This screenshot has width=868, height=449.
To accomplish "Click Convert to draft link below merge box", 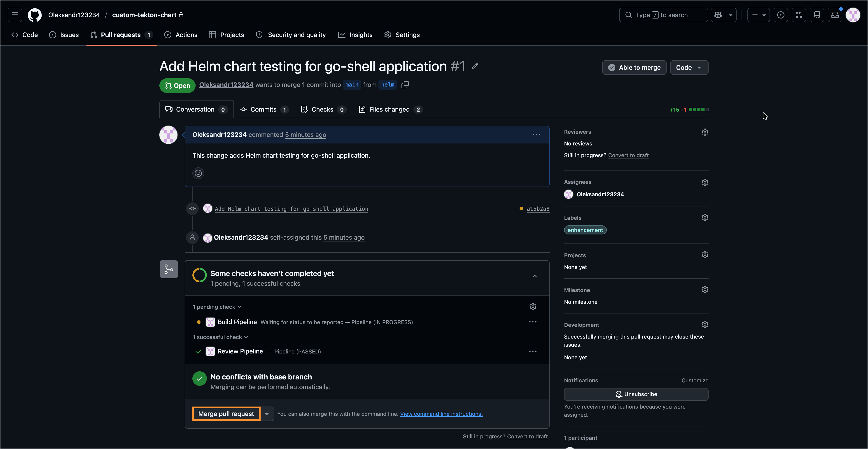I will 527,437.
